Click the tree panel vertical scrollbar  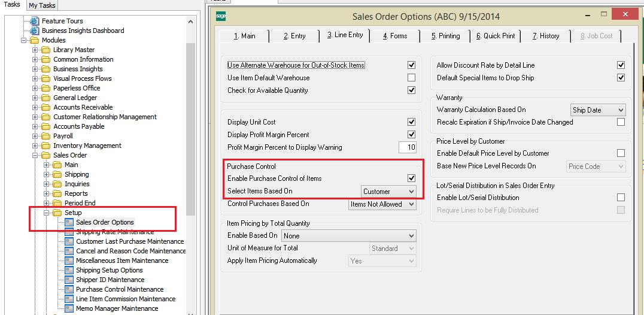tap(190, 129)
